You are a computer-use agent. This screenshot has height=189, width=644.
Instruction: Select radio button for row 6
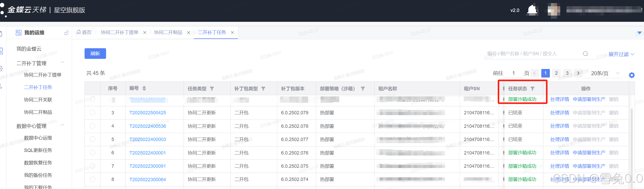pyautogui.click(x=92, y=153)
